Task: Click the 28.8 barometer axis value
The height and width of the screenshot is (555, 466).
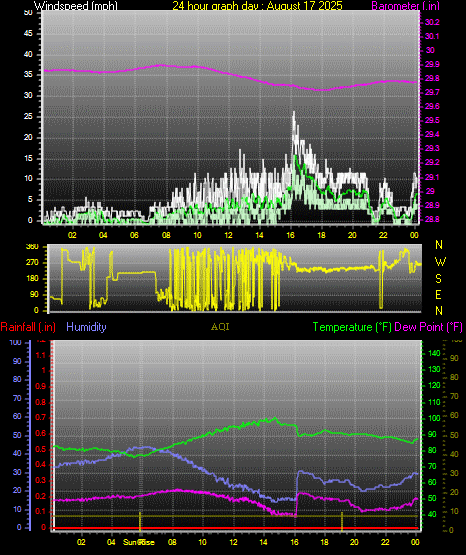Action: (432, 219)
